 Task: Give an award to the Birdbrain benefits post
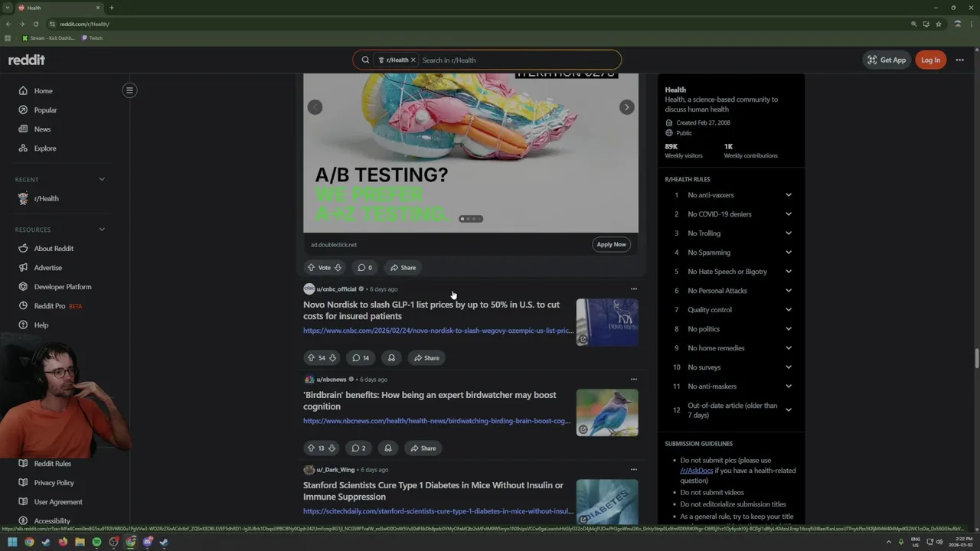[387, 448]
